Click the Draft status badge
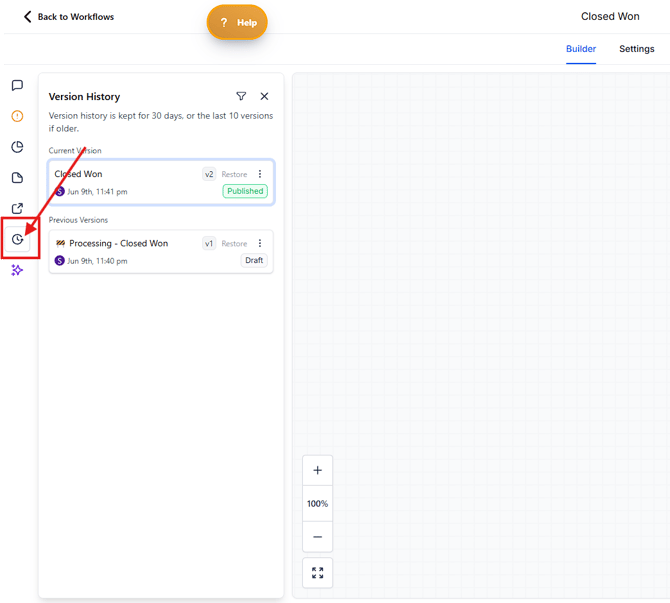 point(254,260)
